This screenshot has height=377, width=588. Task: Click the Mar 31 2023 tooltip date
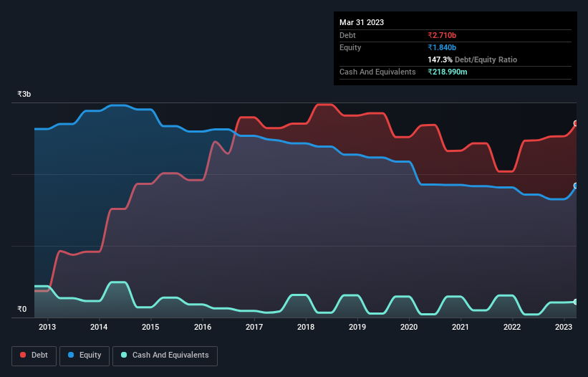tap(362, 22)
